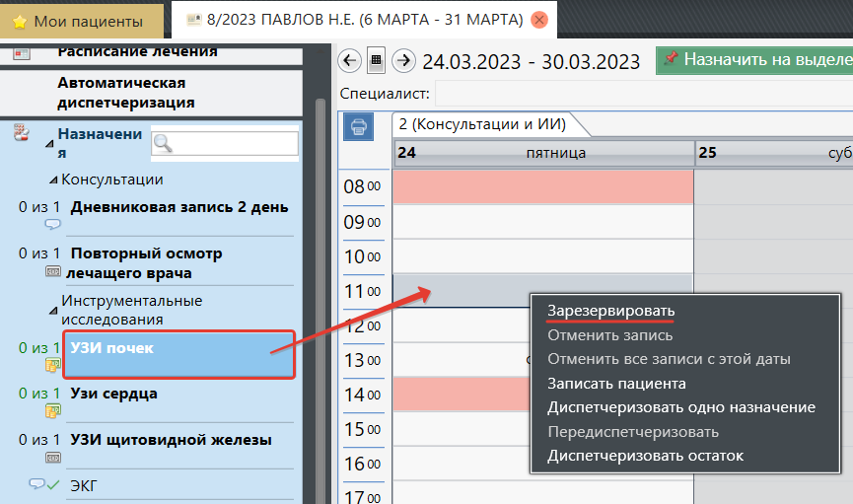Collapse the Назначения tree section

(49, 144)
